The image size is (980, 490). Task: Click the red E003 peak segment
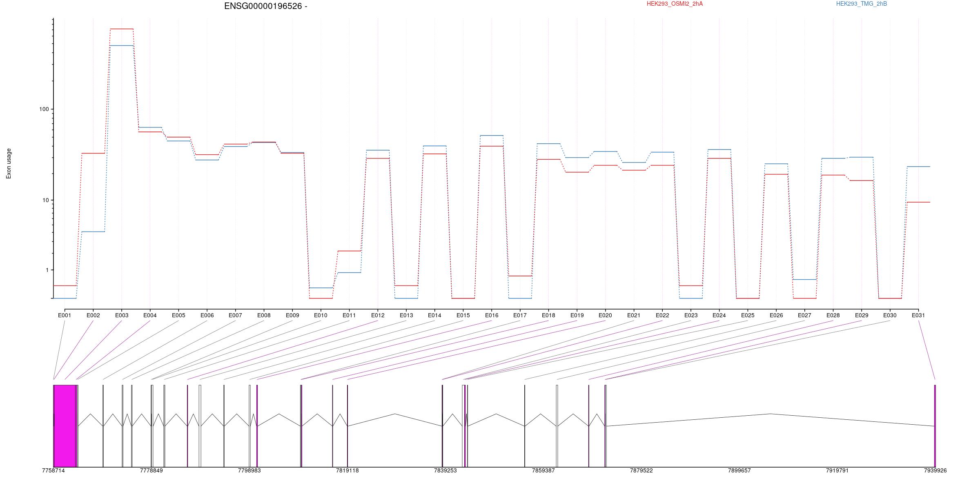122,29
